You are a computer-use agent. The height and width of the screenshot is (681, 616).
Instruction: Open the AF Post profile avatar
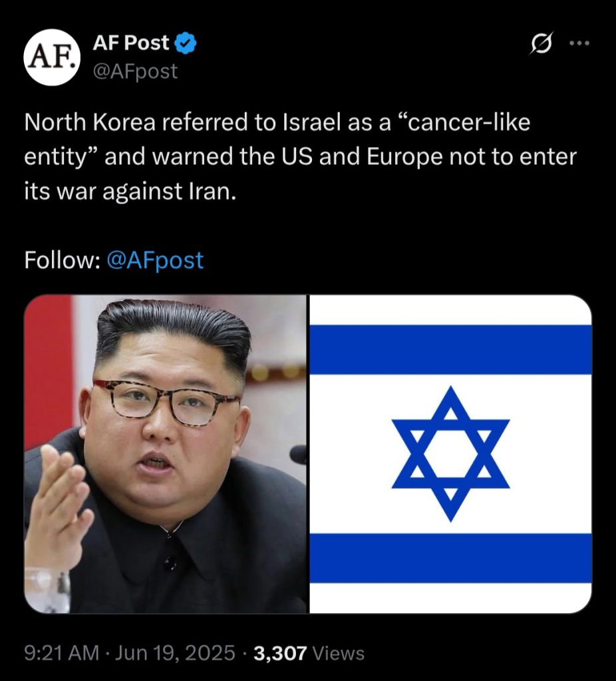coord(52,57)
